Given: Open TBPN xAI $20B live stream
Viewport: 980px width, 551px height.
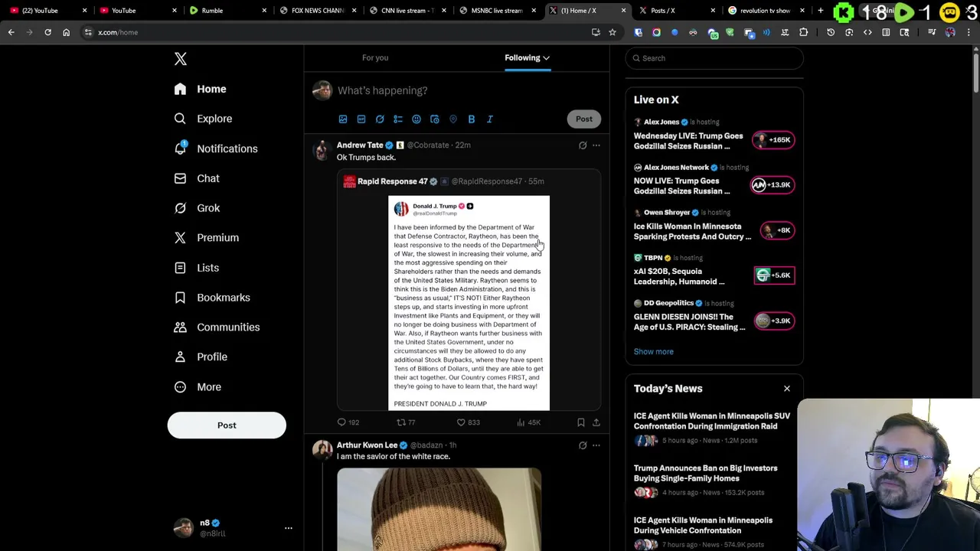Looking at the screenshot, I should [x=714, y=272].
